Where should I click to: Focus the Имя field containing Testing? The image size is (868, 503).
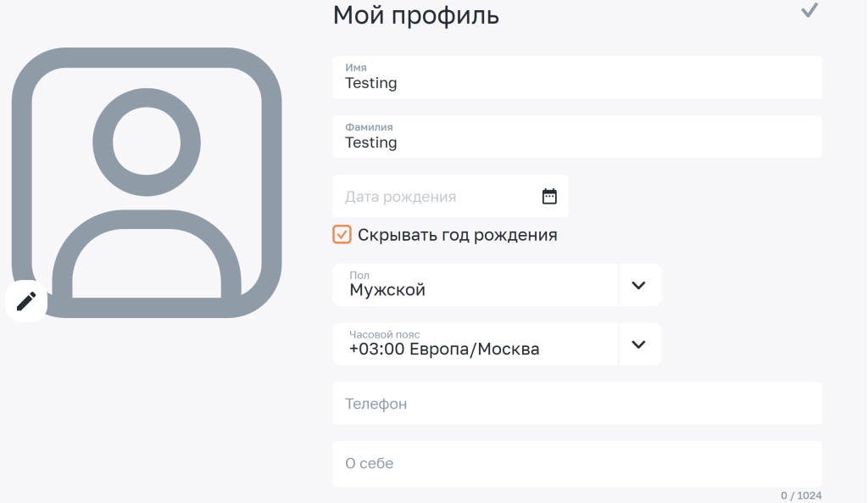tap(576, 77)
